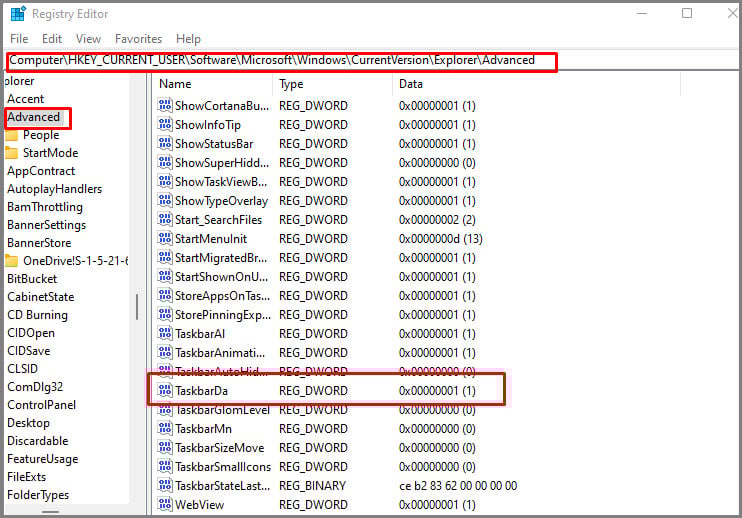The height and width of the screenshot is (518, 742).
Task: Click the REG_BINARY type of TaskbarStateLast
Action: point(312,485)
